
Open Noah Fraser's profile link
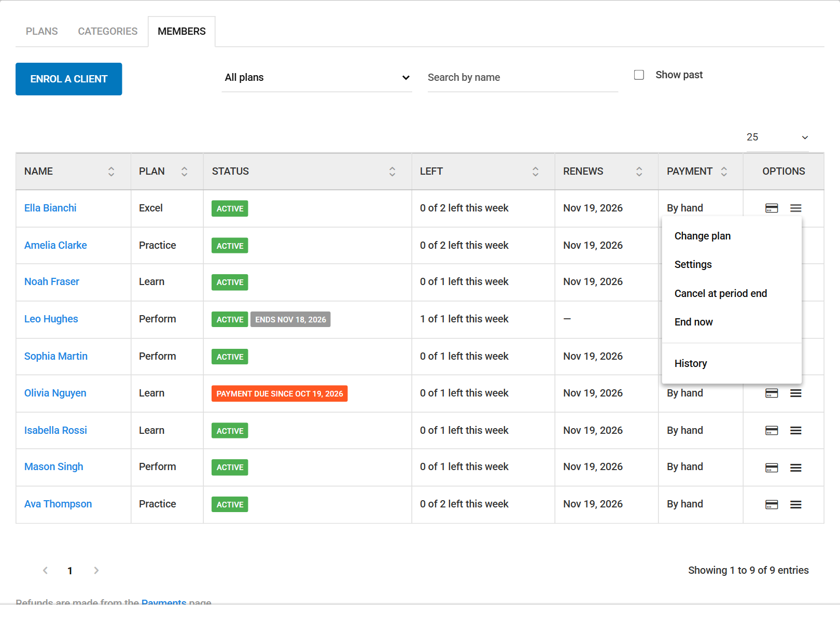pyautogui.click(x=52, y=282)
